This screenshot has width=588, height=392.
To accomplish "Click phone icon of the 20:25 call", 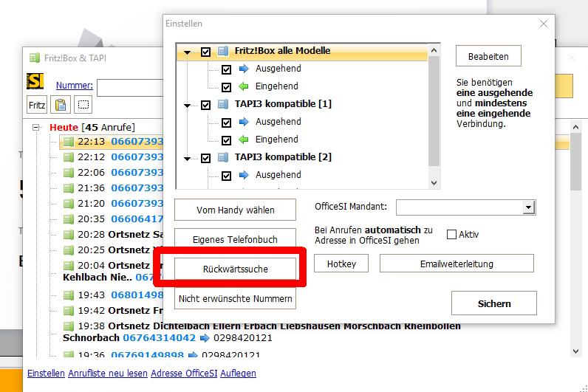I will tap(68, 250).
